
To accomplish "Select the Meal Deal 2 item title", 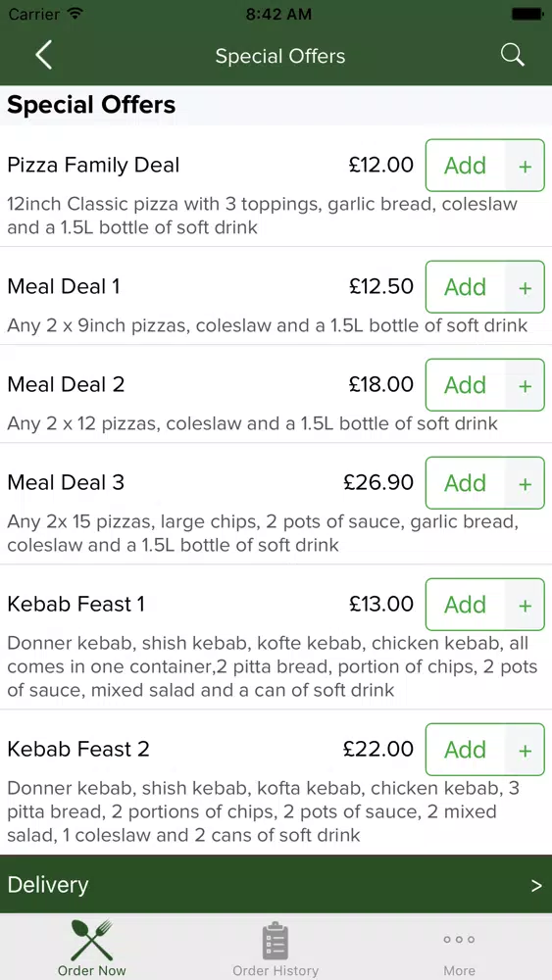I will pos(66,384).
